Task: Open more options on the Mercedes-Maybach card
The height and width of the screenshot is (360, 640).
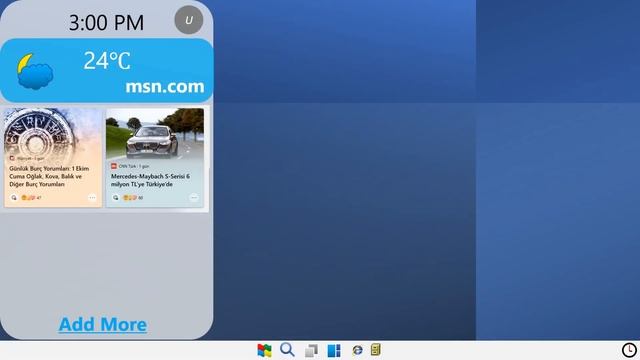Action: (x=194, y=198)
